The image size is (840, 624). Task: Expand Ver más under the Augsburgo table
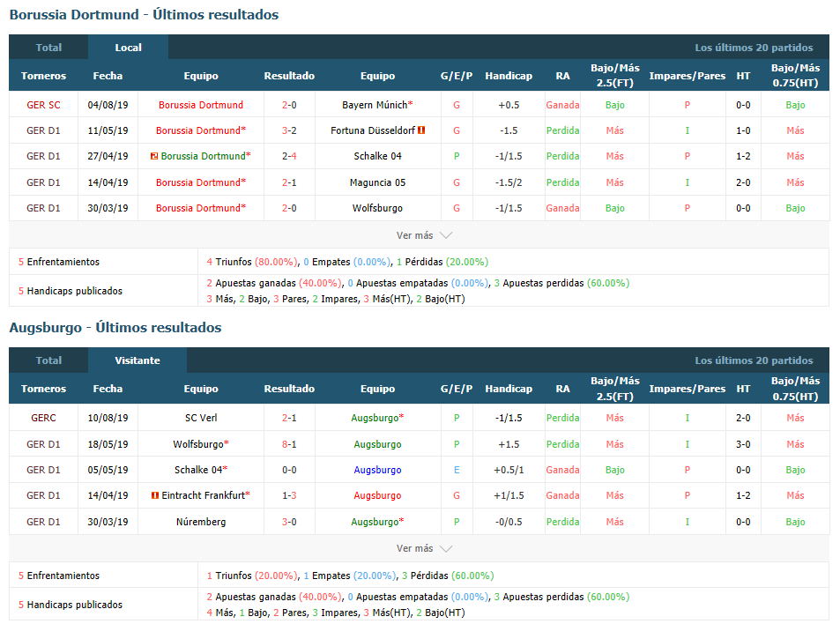tap(424, 548)
